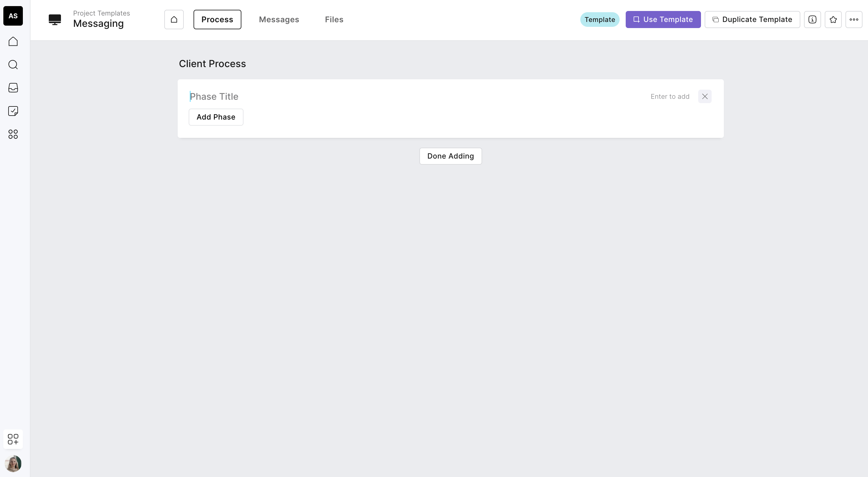Click the Duplicate Template button
The image size is (868, 477).
752,20
